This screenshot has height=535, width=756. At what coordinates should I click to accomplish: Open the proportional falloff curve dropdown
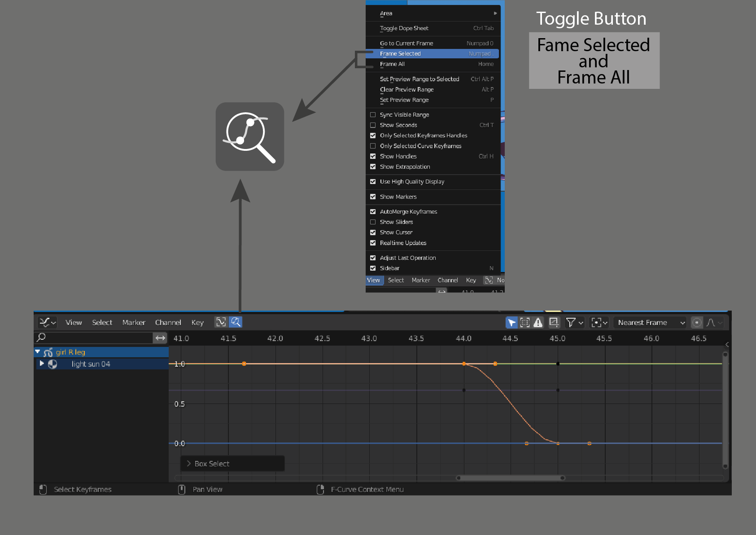pos(714,322)
